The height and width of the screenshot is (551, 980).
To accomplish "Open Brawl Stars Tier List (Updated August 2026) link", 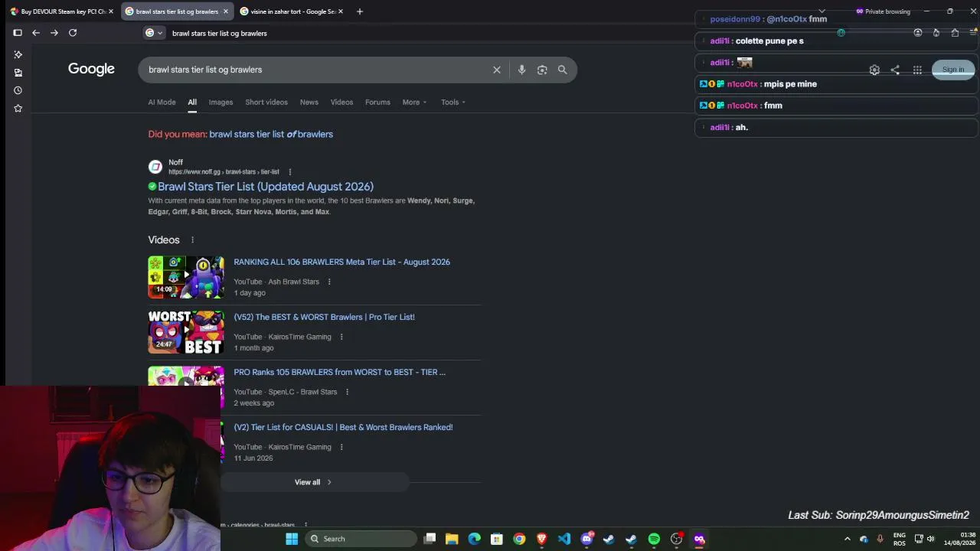I will point(266,187).
